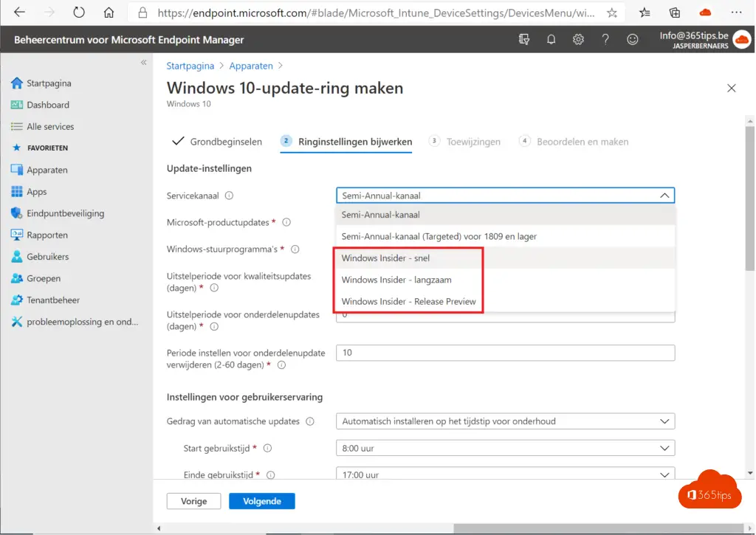Choose Windows Insider - Release Preview option
The width and height of the screenshot is (756, 535).
(505, 301)
